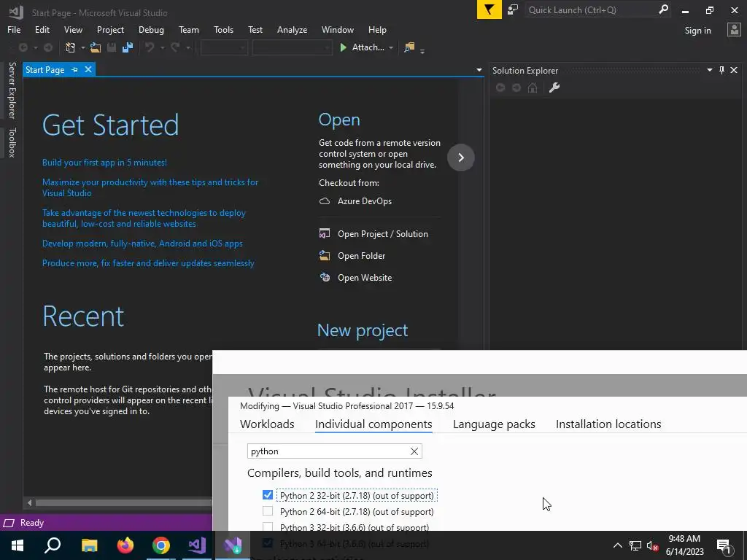Switch to Visual Studio taskbar icon
747x560 pixels.
197,545
